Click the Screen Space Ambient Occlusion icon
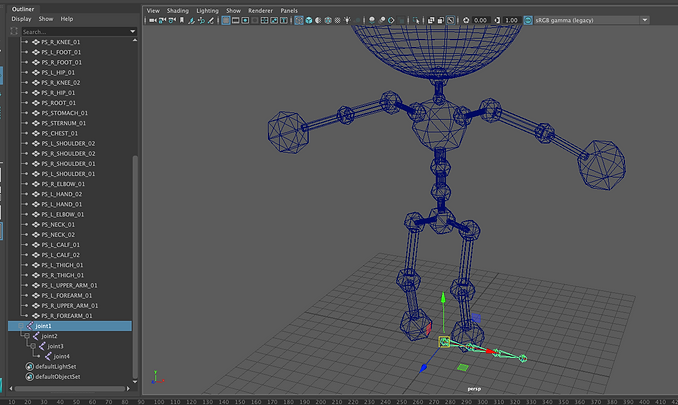Screen dimensions: 678x405 click(x=371, y=20)
